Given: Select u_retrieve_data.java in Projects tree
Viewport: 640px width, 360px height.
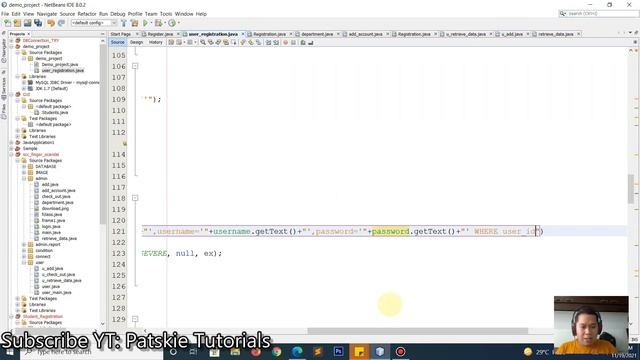Looking at the screenshot, I should click(x=61, y=280).
